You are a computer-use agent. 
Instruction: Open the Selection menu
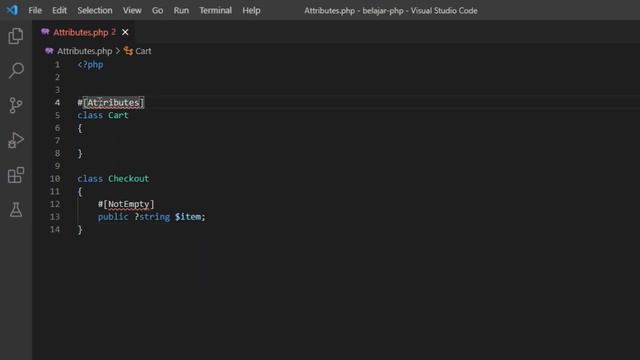pos(95,10)
